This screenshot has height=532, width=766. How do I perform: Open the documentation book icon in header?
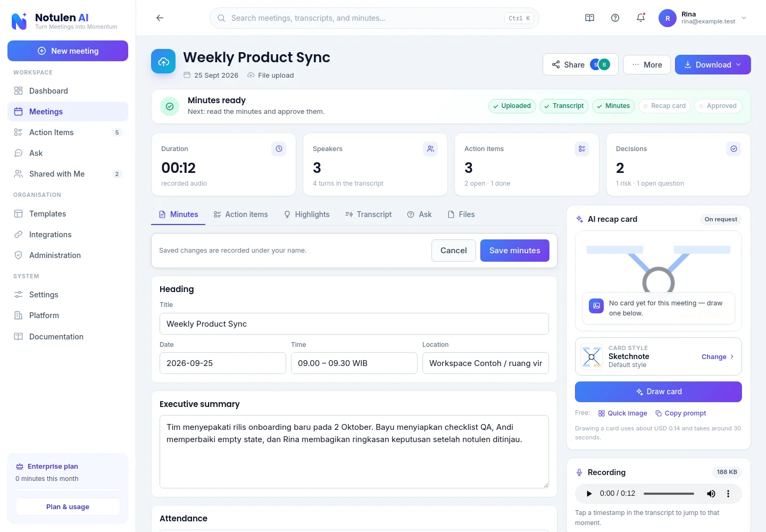tap(589, 18)
